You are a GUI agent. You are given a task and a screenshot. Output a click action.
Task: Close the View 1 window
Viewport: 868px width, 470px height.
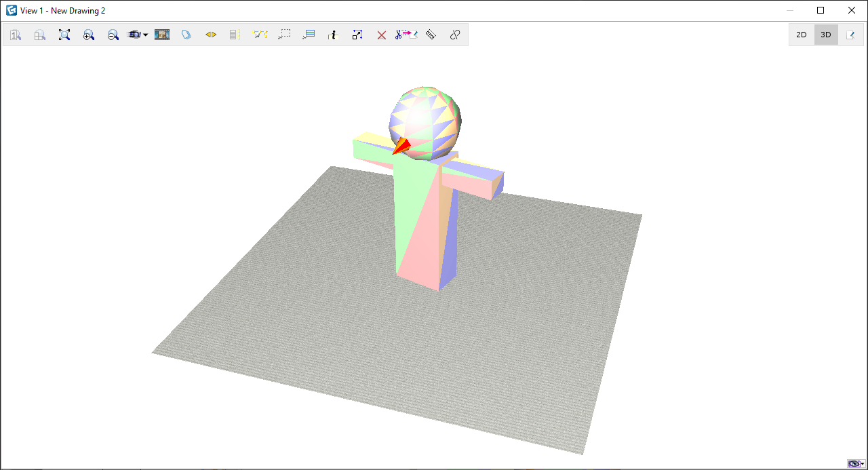click(x=852, y=10)
